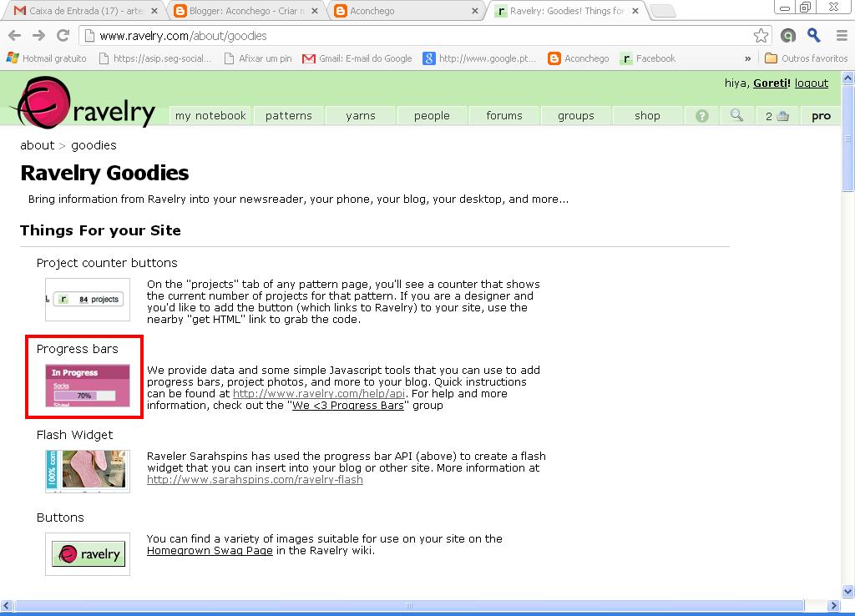The image size is (855, 616).
Task: Click the 84 projects counter button thumbnail
Action: (x=88, y=300)
